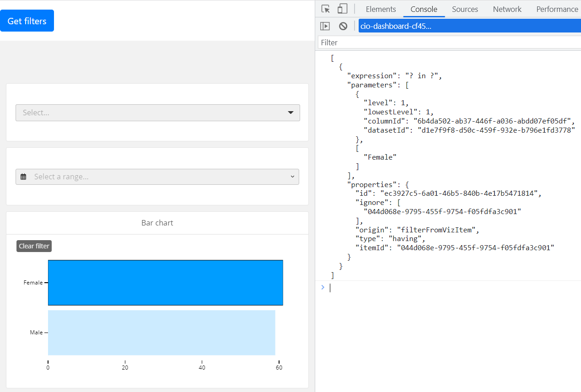Toggle the device toolbar icon
581x392 pixels.
pos(342,9)
